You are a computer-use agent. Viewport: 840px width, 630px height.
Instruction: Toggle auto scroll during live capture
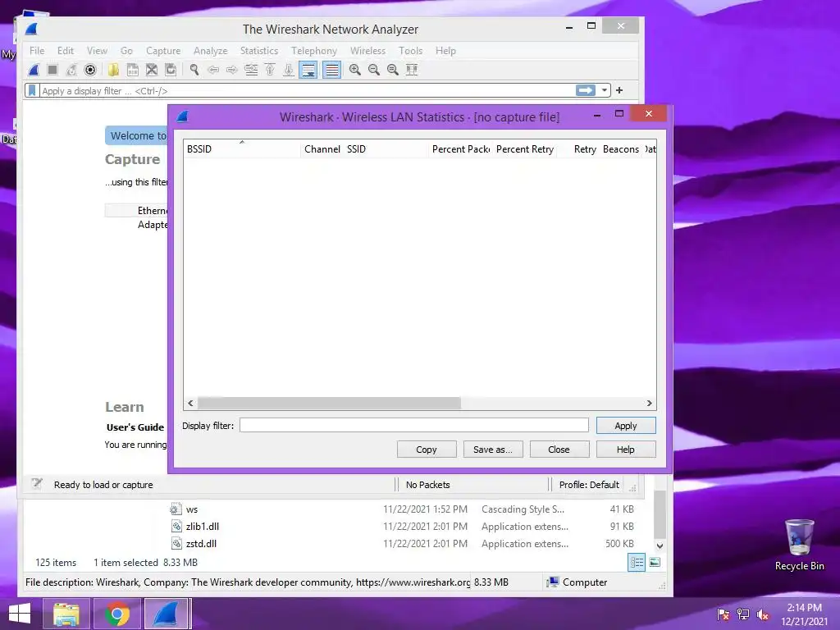(x=308, y=70)
